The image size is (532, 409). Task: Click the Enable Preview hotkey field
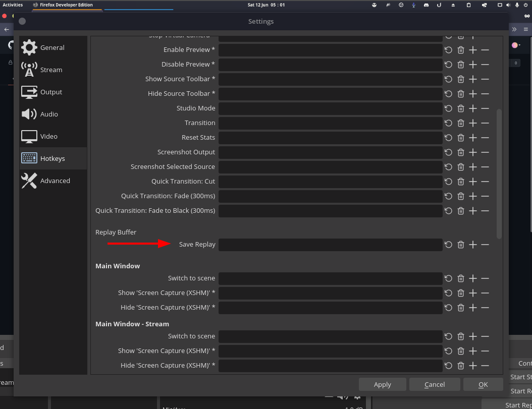[331, 50]
